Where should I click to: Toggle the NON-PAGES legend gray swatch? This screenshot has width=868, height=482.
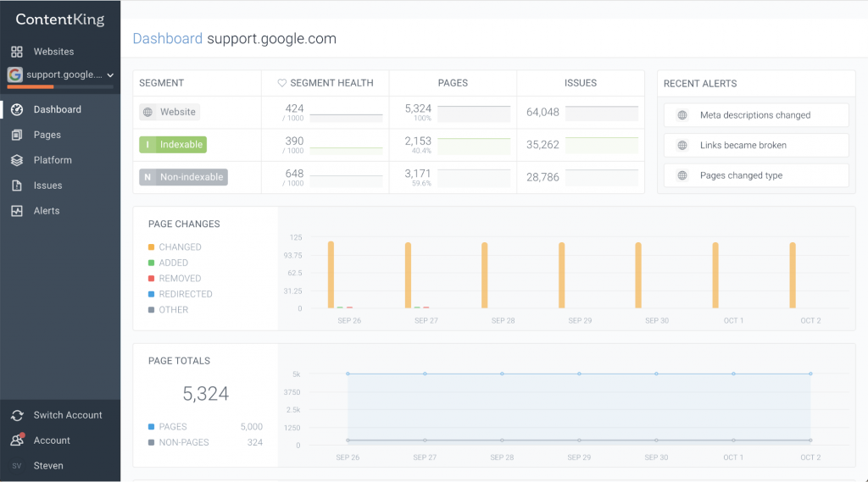151,443
